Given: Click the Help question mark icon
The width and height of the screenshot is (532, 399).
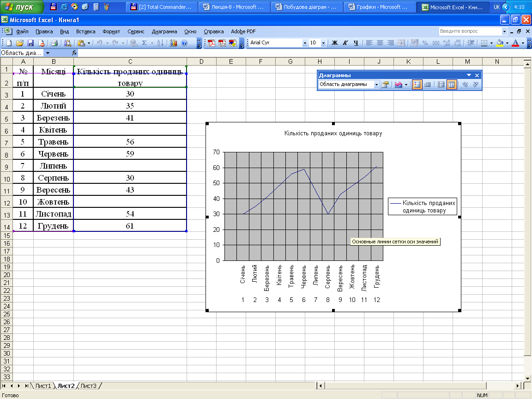Looking at the screenshot, I should coord(184,43).
